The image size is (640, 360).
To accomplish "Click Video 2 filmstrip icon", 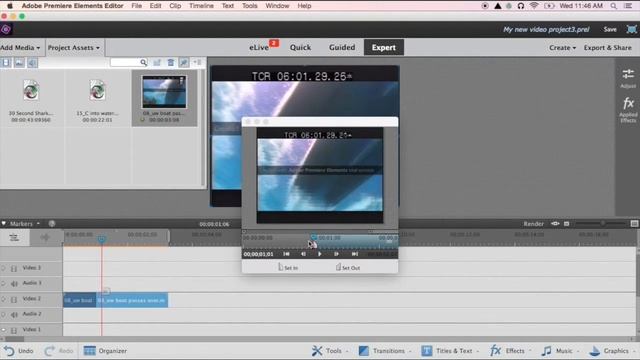I will [x=14, y=300].
